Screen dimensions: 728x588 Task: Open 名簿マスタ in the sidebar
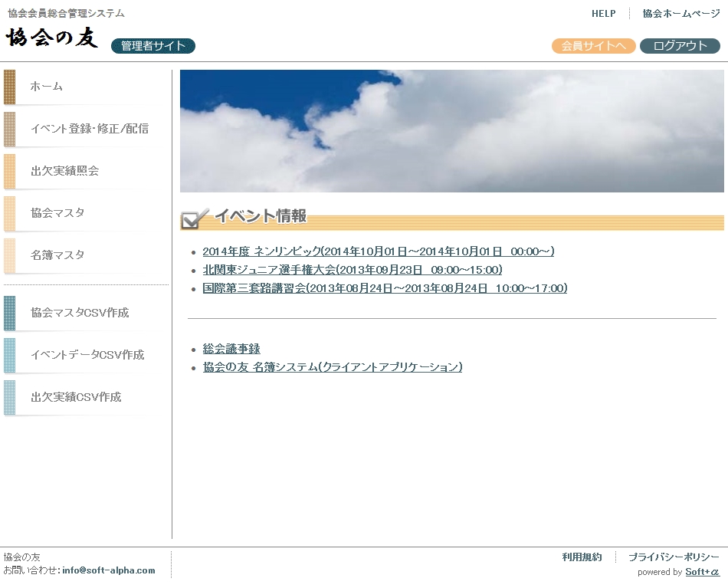pos(57,255)
